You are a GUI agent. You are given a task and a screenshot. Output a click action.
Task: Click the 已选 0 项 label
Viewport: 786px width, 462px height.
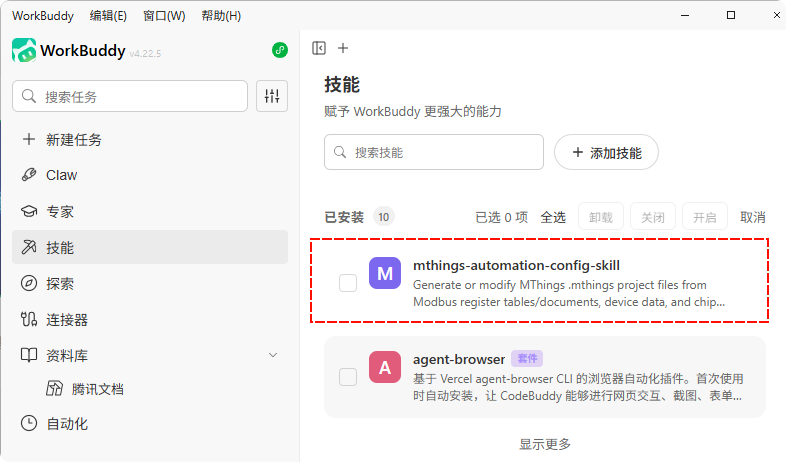pos(501,217)
